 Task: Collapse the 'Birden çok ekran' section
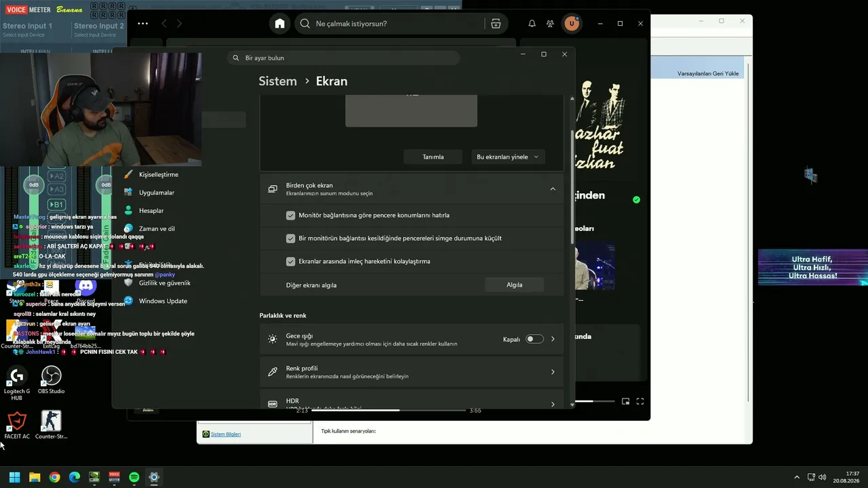tap(552, 189)
